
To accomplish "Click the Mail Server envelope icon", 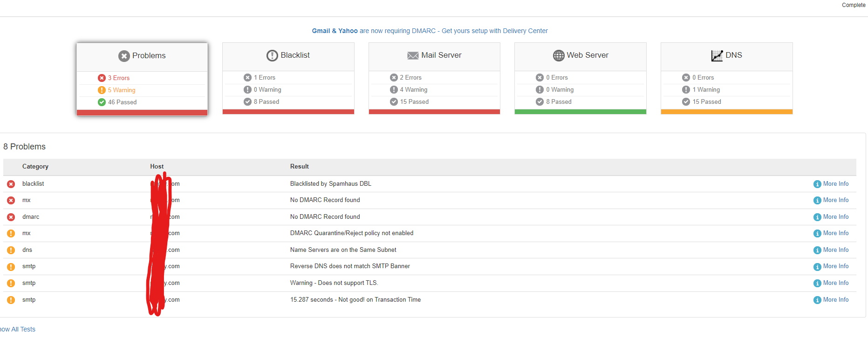I will point(413,55).
